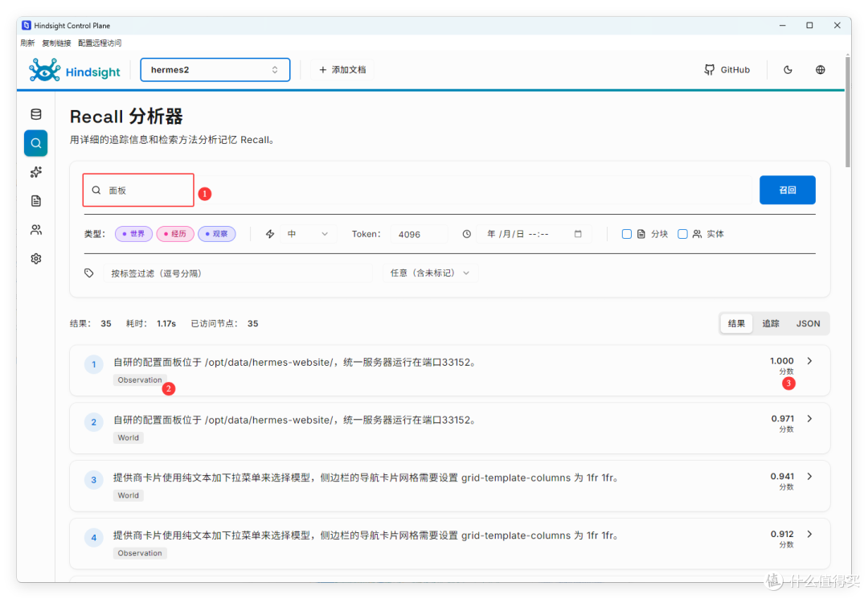Click the 添加文档 button
This screenshot has height=599, width=868.
342,70
